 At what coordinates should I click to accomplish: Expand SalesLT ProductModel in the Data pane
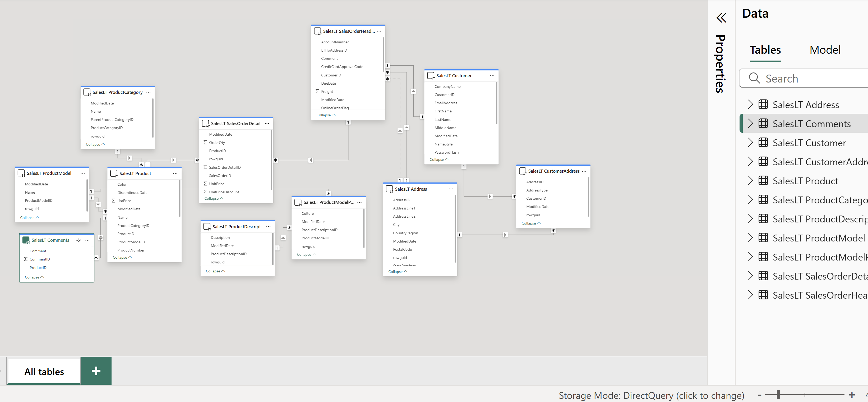click(750, 238)
